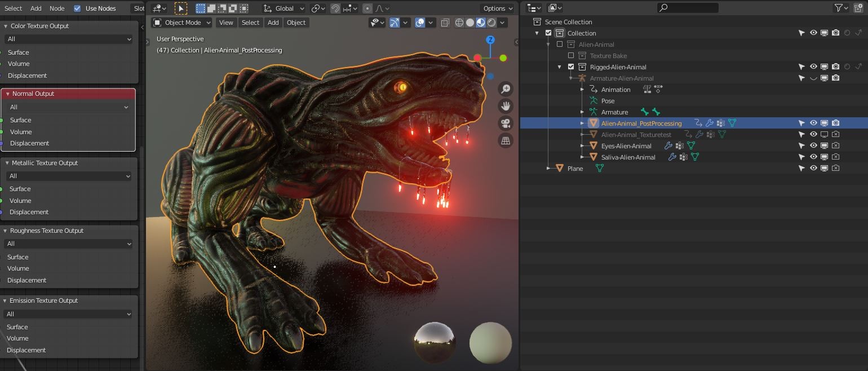Click the Add button in the viewport header
This screenshot has width=868, height=371.
(273, 23)
